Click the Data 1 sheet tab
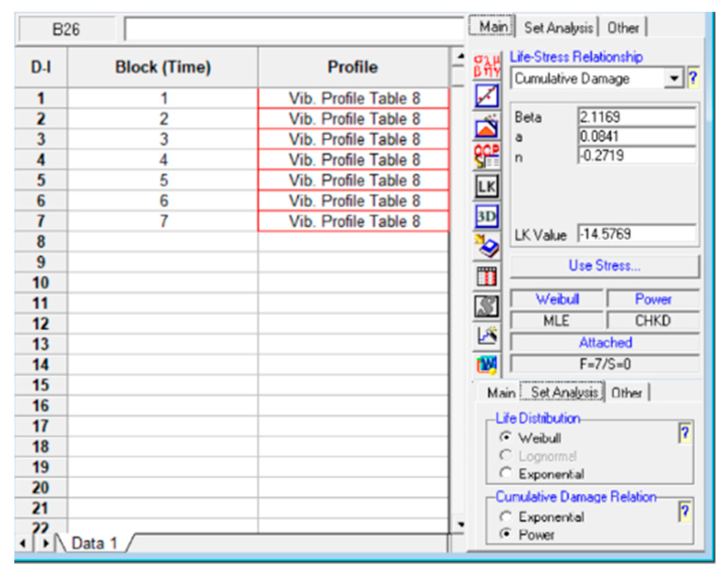 (94, 543)
